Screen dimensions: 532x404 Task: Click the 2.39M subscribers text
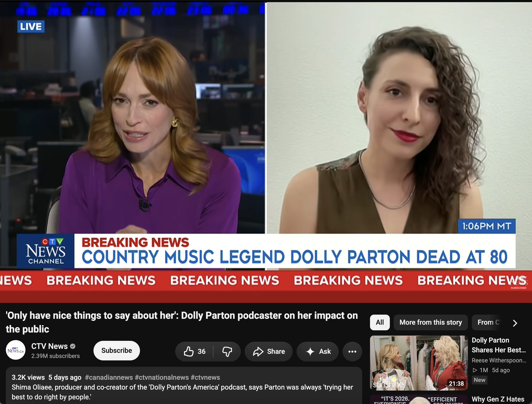coord(55,356)
